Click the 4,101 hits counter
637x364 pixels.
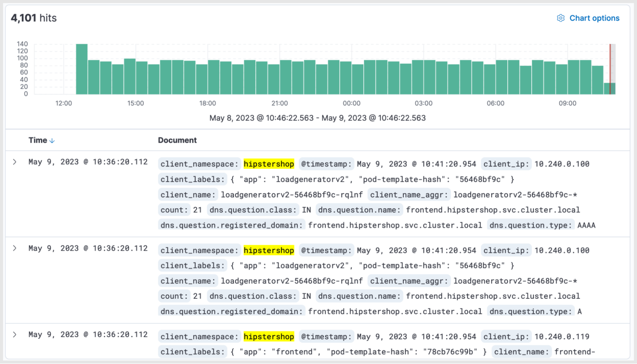tap(34, 18)
